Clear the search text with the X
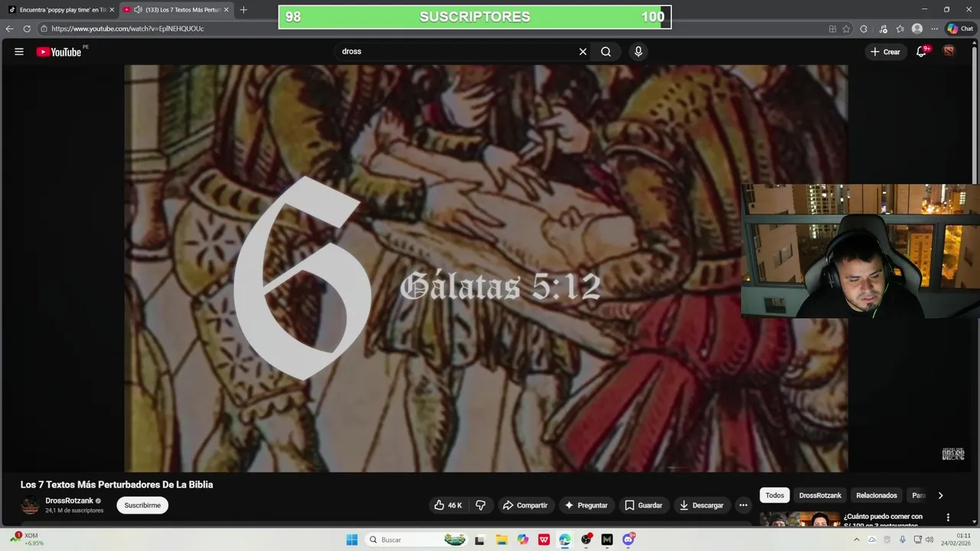 point(583,51)
